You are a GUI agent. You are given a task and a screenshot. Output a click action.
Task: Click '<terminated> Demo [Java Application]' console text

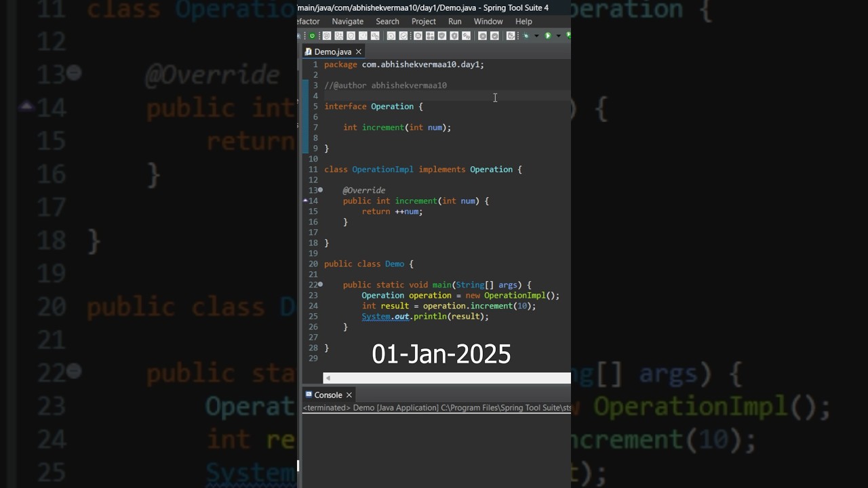(x=370, y=408)
